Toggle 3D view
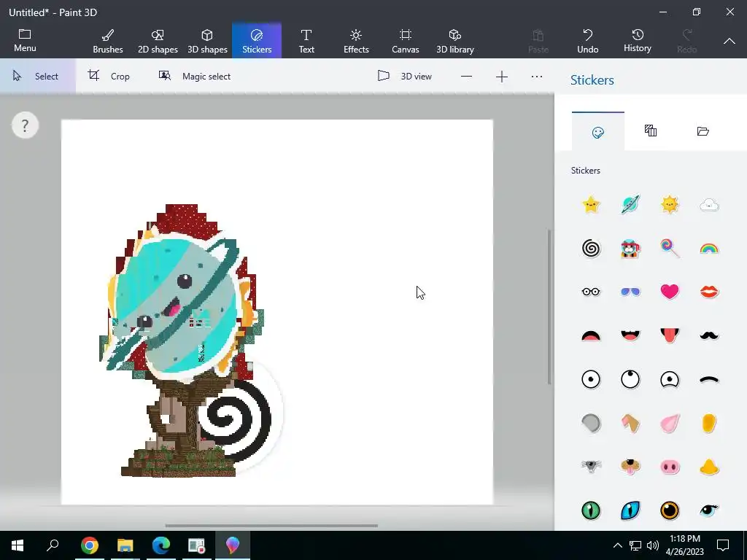Viewport: 747px width, 560px height. (405, 76)
